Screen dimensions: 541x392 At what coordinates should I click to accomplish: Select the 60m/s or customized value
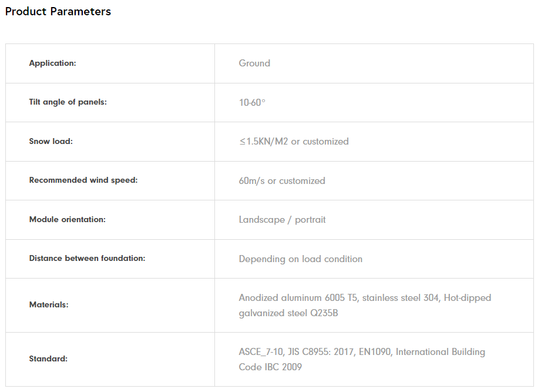tap(282, 180)
